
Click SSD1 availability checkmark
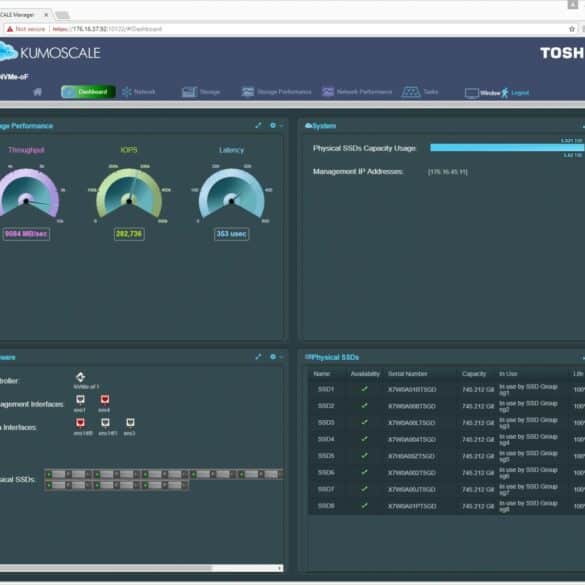pos(365,389)
